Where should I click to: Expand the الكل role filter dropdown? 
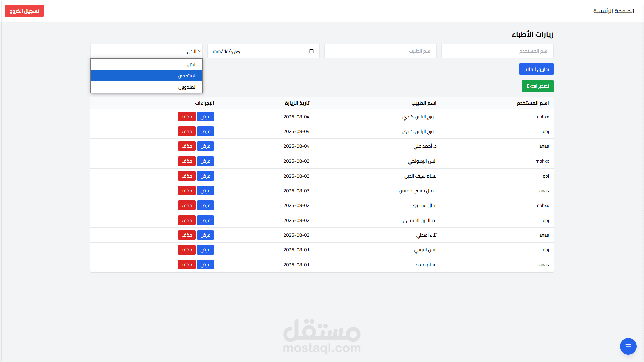[x=146, y=51]
